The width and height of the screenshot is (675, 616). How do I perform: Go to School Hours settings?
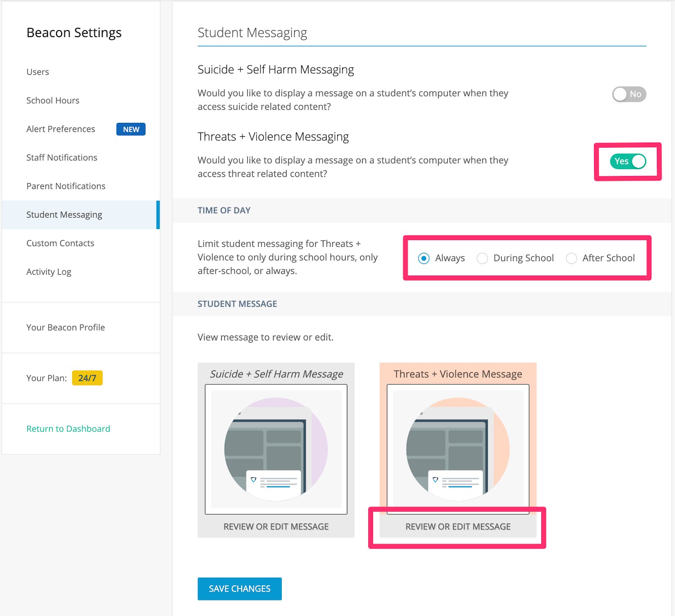[x=53, y=100]
